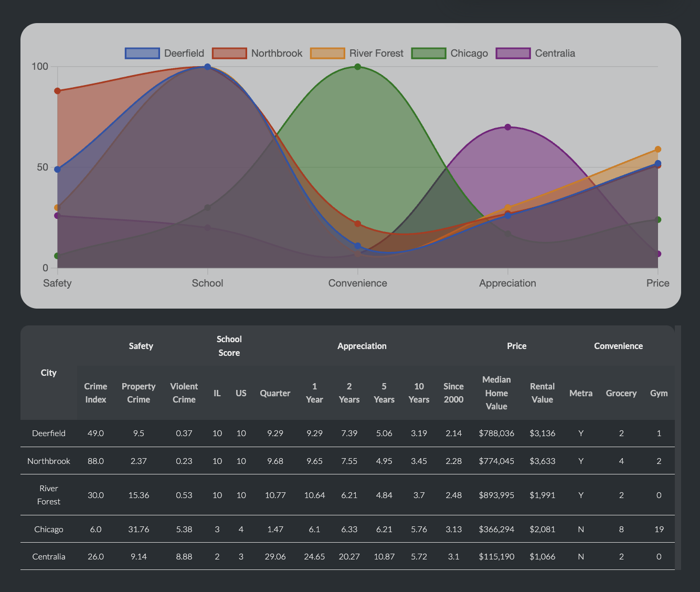Click the 1 Year column header
This screenshot has height=592, width=700.
click(314, 393)
